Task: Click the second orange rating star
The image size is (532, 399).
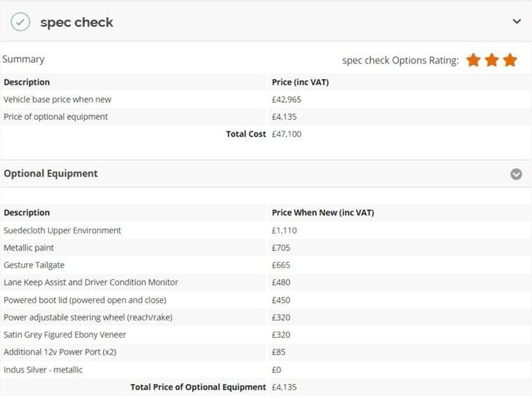Action: pyautogui.click(x=492, y=60)
